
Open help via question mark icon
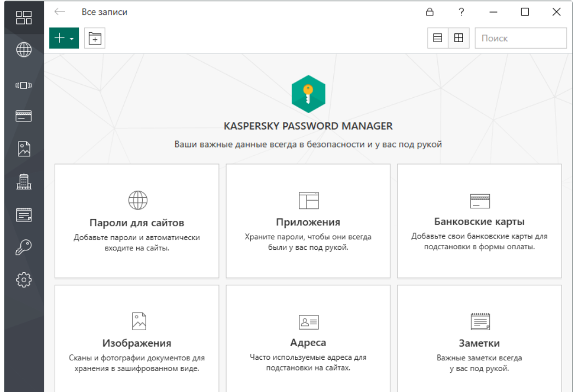pos(461,12)
